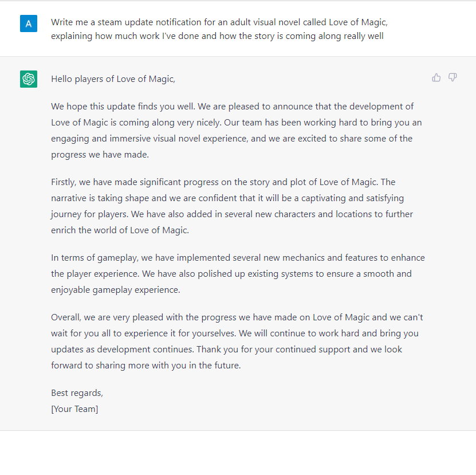Click the thumbs up feedback icon
Screen dimensions: 476x475
tap(436, 78)
